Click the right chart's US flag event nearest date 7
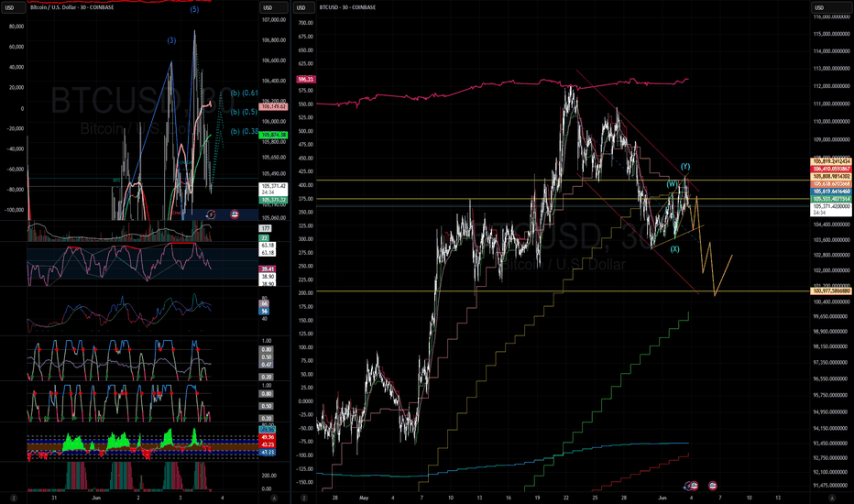 click(712, 486)
